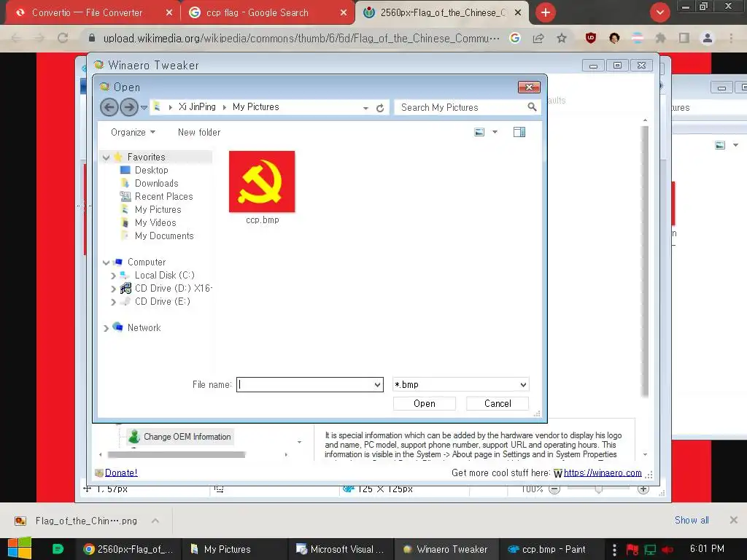This screenshot has width=747, height=560.
Task: Bookmark this page with the star
Action: pyautogui.click(x=562, y=38)
